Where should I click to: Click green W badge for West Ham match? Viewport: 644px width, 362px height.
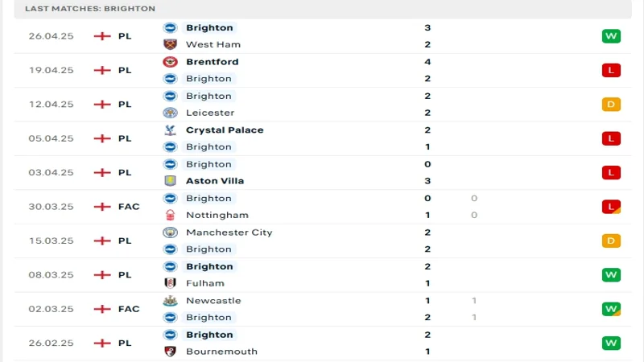pos(611,36)
